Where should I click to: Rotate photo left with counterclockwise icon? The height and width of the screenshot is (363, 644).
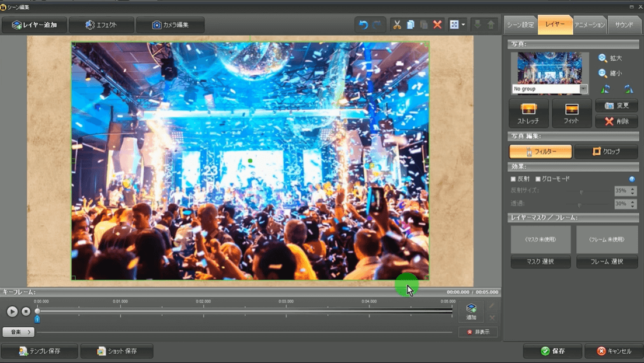coord(605,89)
